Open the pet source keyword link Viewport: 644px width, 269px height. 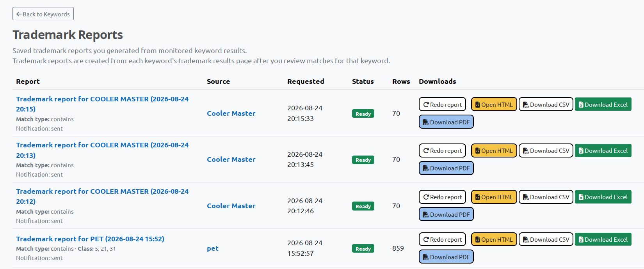[213, 248]
